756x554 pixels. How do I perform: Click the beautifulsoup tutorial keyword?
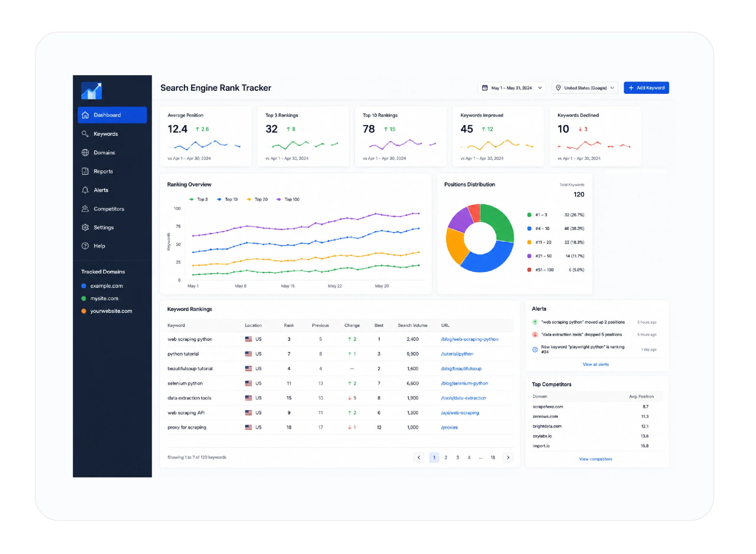point(190,369)
